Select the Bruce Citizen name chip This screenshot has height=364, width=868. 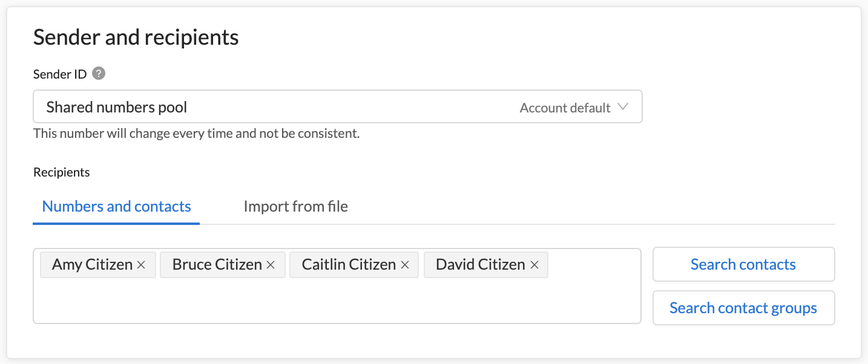pyautogui.click(x=217, y=265)
